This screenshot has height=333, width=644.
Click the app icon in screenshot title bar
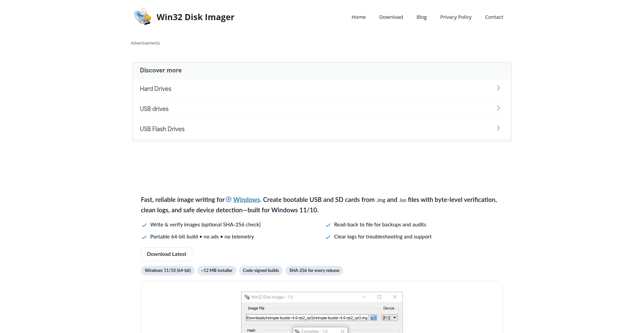247,297
